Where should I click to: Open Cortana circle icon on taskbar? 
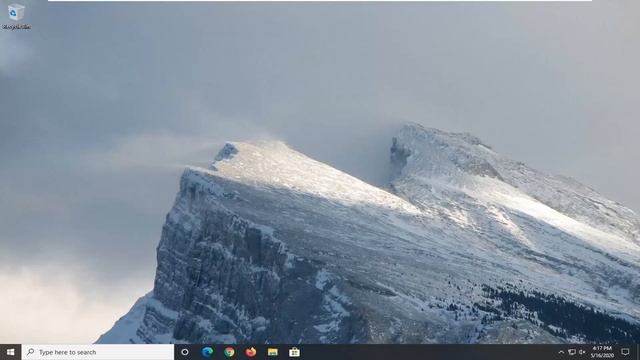[184, 352]
